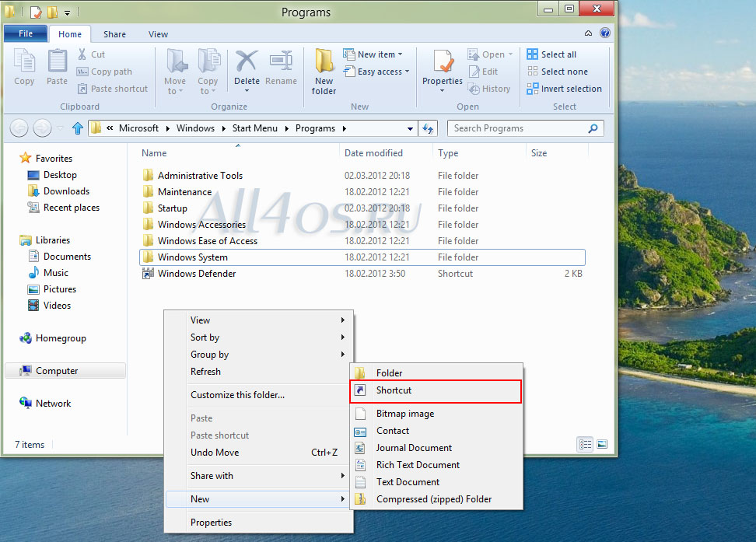The image size is (756, 542).
Task: Choose Compressed (zipped) Folder entry
Action: (436, 499)
